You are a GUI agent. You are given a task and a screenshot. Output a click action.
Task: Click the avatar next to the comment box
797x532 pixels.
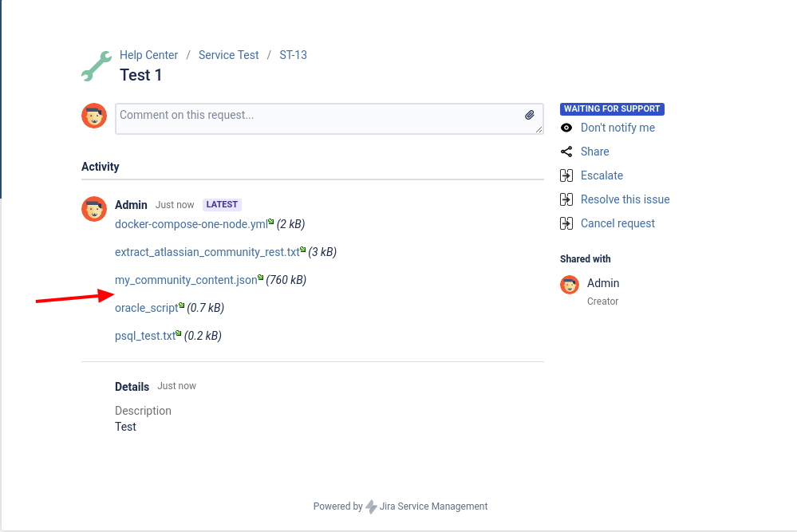(94, 116)
